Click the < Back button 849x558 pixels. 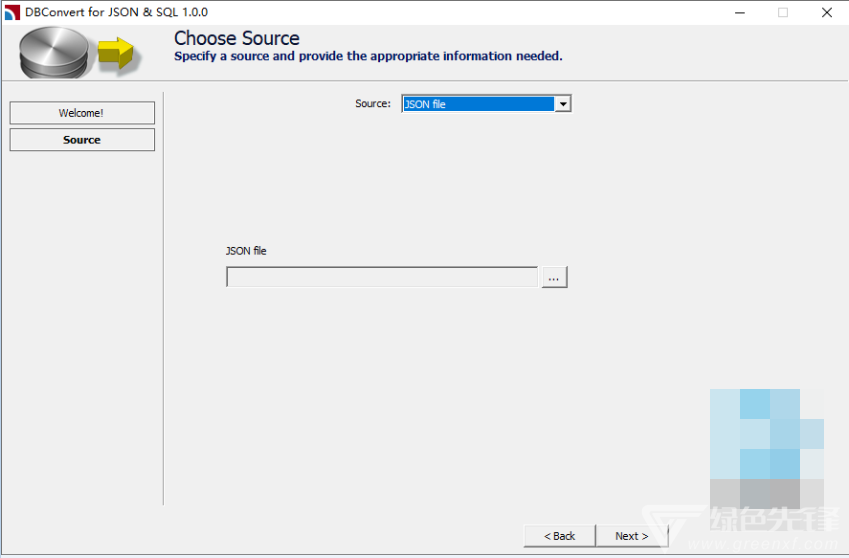pos(559,536)
